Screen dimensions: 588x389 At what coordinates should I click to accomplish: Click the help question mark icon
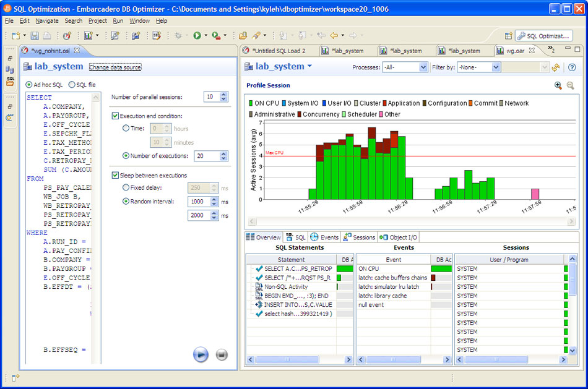tap(572, 67)
